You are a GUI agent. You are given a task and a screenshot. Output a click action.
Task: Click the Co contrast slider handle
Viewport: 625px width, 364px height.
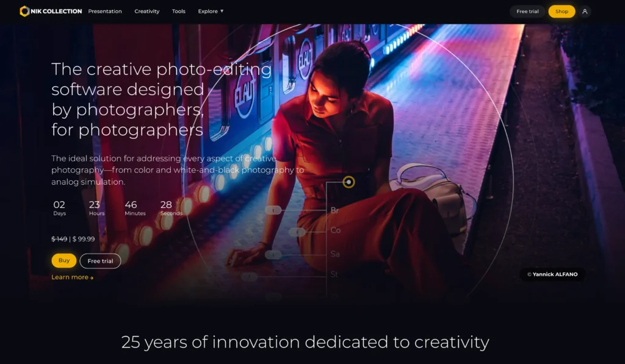click(x=297, y=231)
